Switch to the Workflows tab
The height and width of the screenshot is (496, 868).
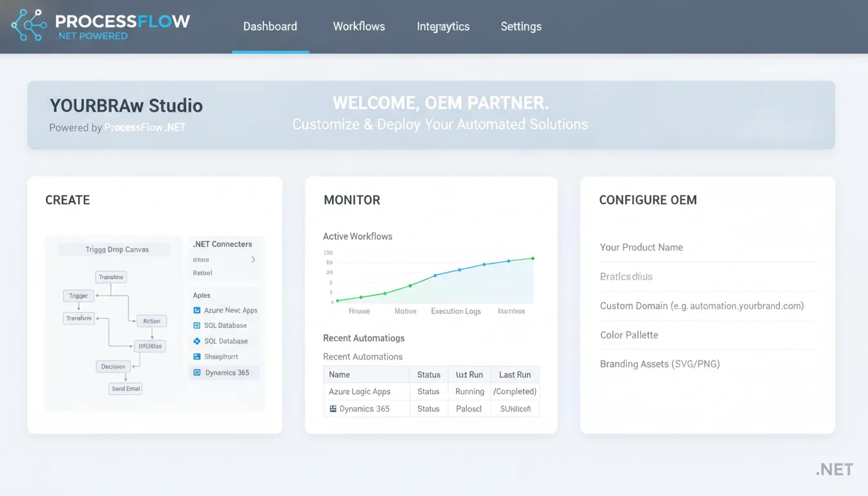pos(359,26)
